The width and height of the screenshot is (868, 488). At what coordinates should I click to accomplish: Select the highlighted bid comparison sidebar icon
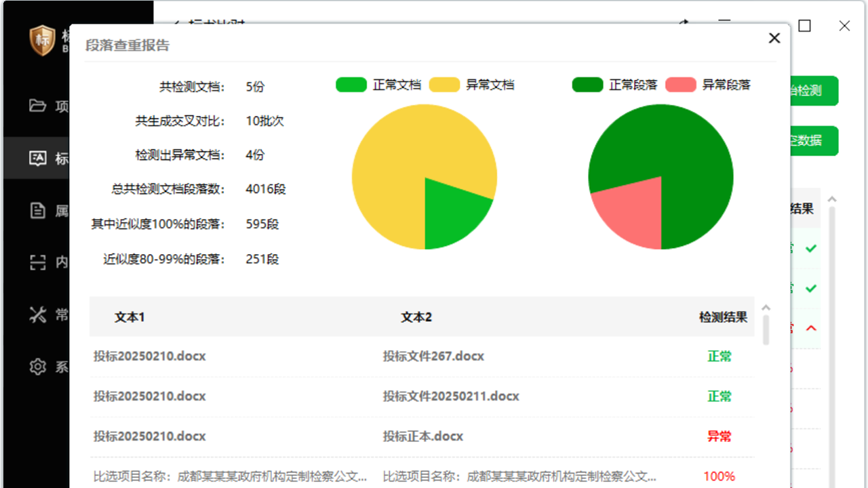click(39, 158)
